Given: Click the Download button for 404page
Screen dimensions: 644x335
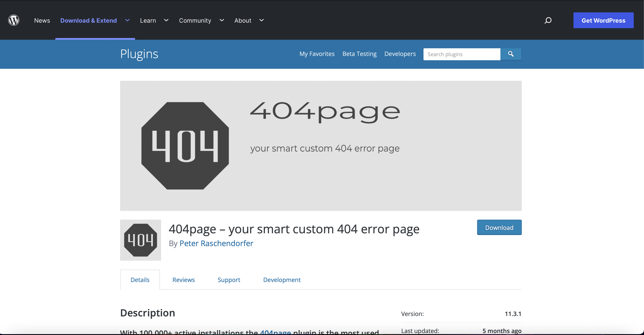Looking at the screenshot, I should click(499, 227).
